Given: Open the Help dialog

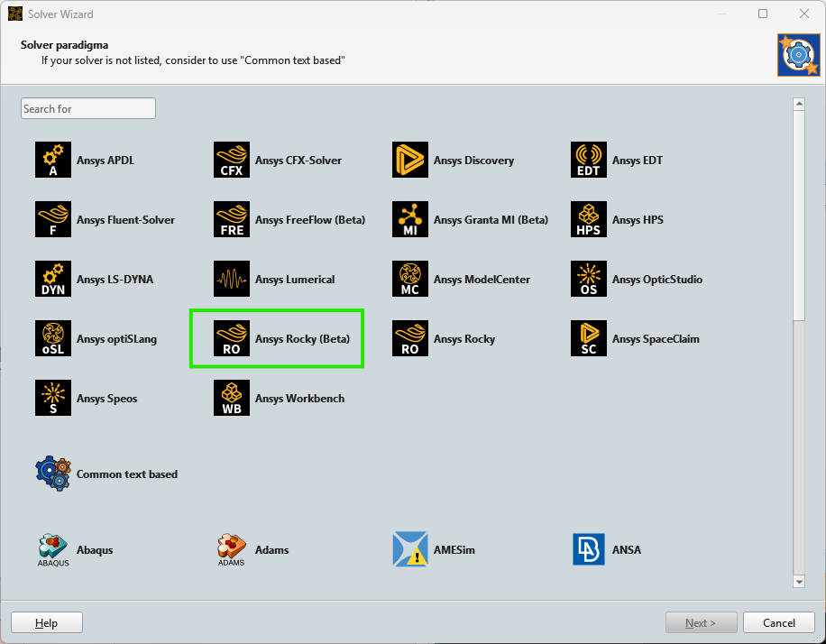Looking at the screenshot, I should coord(46,621).
